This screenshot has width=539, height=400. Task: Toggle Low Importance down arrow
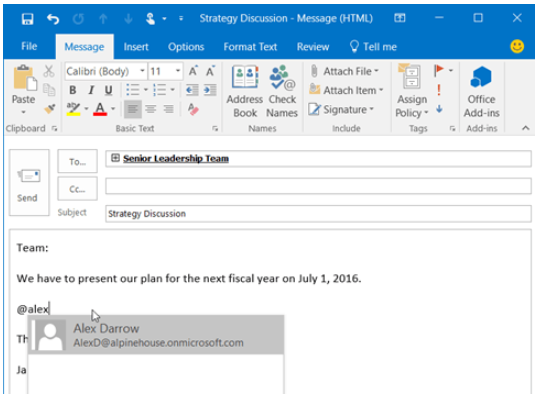pyautogui.click(x=439, y=109)
